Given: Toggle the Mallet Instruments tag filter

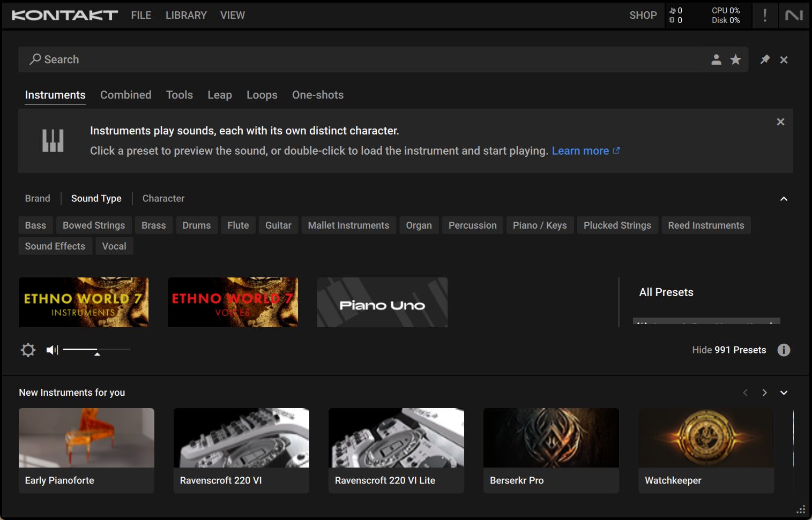Looking at the screenshot, I should click(x=349, y=225).
